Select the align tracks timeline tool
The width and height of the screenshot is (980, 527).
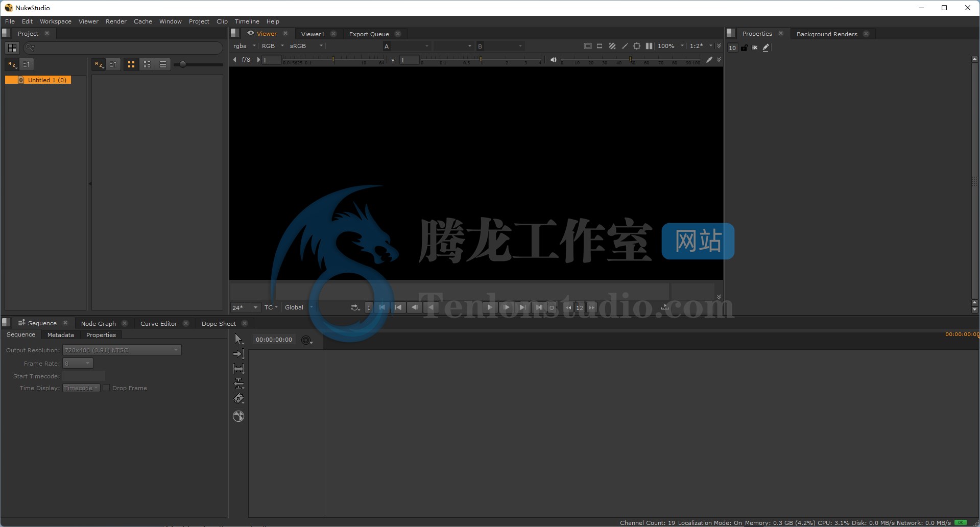coord(238,384)
